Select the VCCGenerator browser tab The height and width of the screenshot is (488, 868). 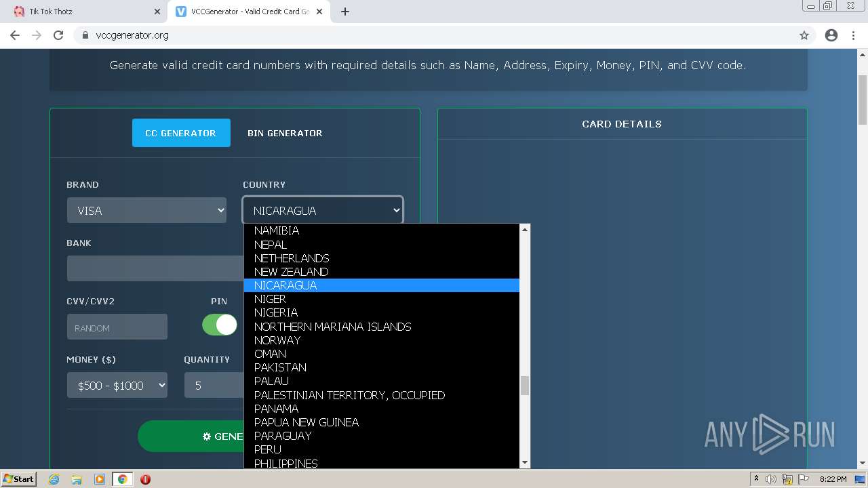pyautogui.click(x=248, y=12)
